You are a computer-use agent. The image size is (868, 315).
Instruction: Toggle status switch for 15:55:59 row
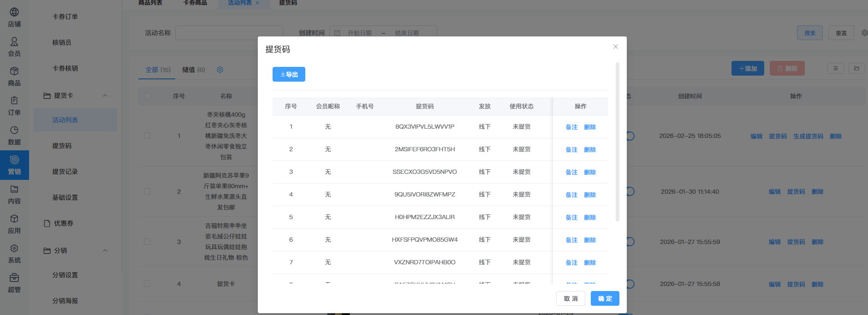tap(630, 242)
